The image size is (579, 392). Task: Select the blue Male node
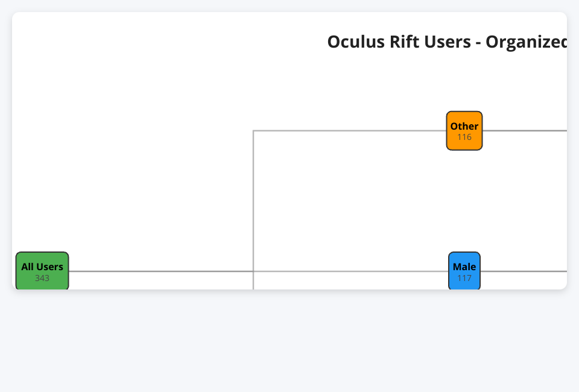[464, 271]
